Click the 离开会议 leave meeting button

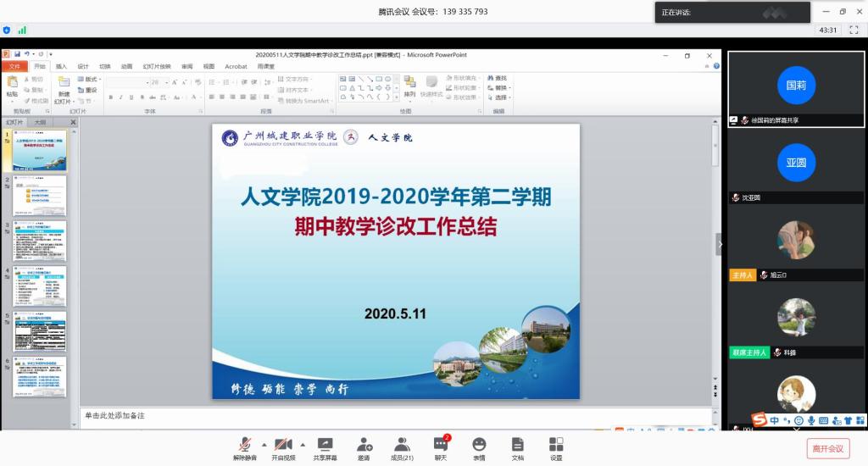click(826, 448)
